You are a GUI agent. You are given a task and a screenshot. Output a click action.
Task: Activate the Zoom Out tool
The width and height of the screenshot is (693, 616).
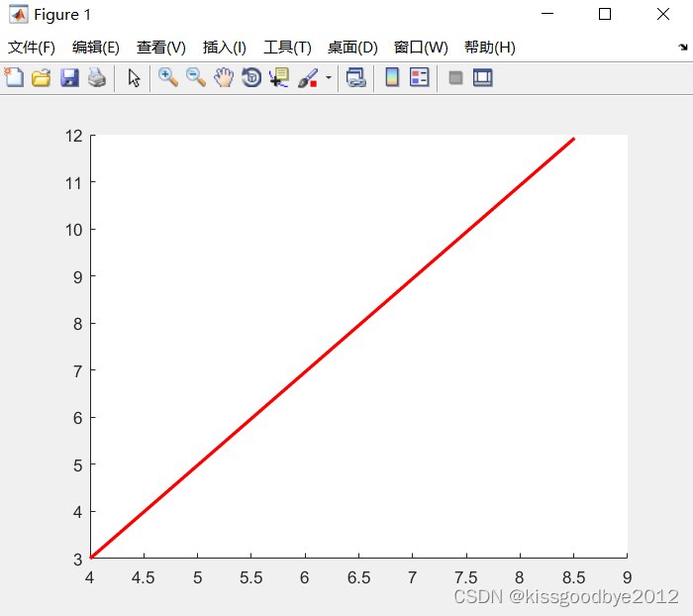click(196, 77)
